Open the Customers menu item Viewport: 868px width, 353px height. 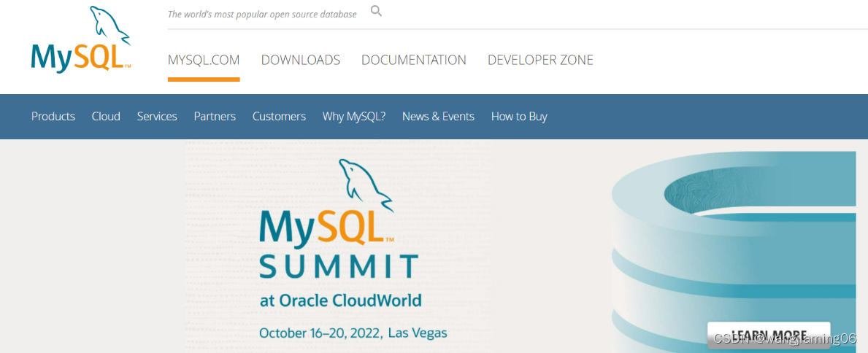(x=279, y=116)
